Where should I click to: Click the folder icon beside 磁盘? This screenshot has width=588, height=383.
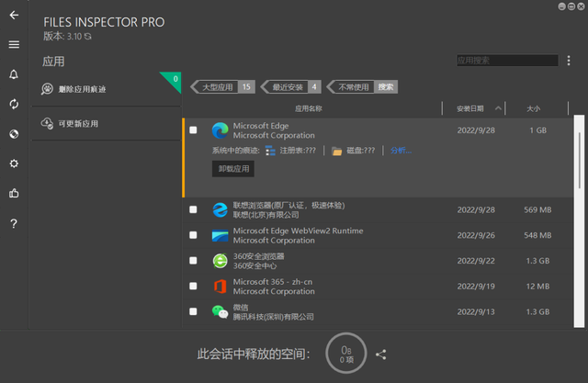[x=337, y=151]
